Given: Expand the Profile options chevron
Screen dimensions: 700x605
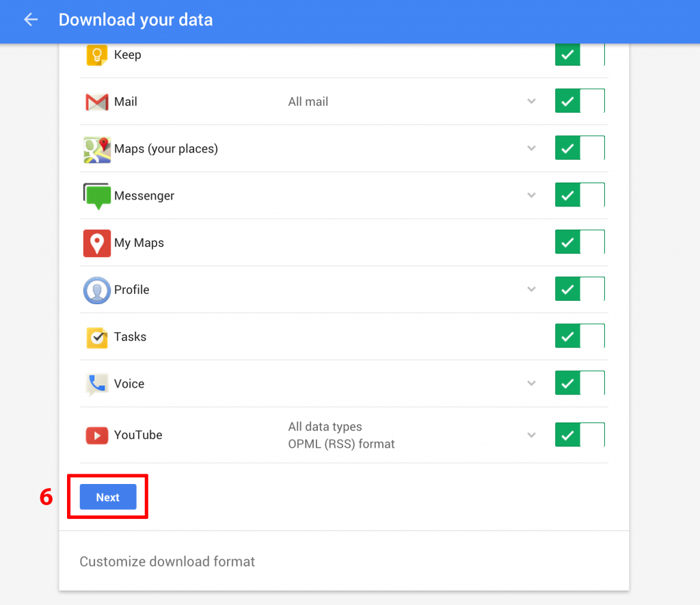Looking at the screenshot, I should coord(531,289).
